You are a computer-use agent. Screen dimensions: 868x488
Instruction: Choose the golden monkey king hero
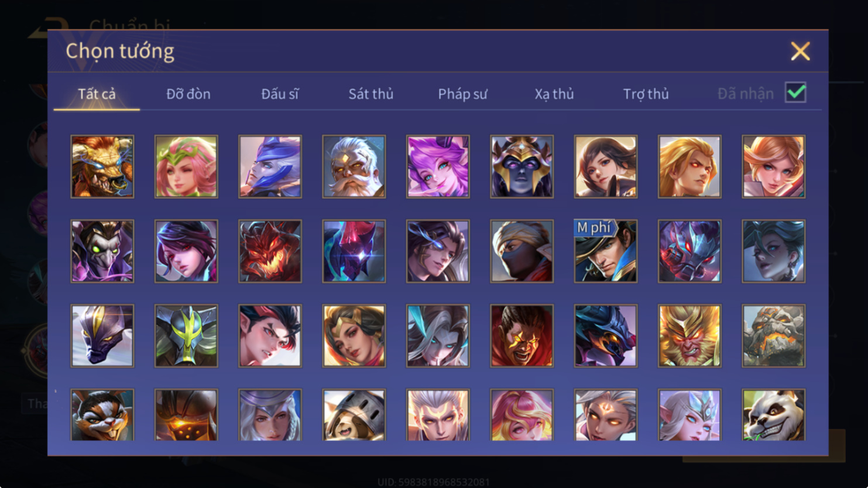pos(689,336)
